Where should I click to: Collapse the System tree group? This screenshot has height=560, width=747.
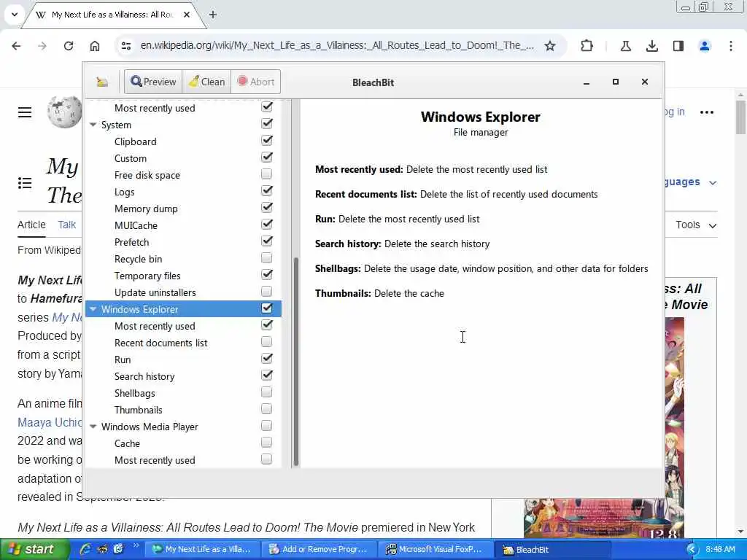coord(93,125)
